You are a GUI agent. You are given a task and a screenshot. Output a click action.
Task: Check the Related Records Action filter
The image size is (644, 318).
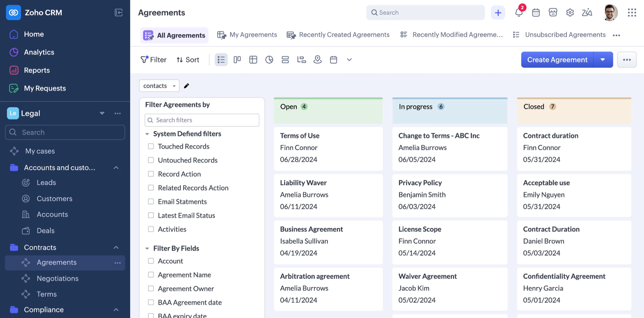click(151, 188)
